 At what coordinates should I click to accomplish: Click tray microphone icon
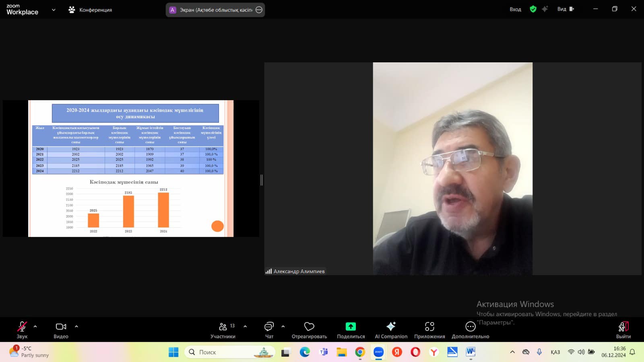(539, 352)
